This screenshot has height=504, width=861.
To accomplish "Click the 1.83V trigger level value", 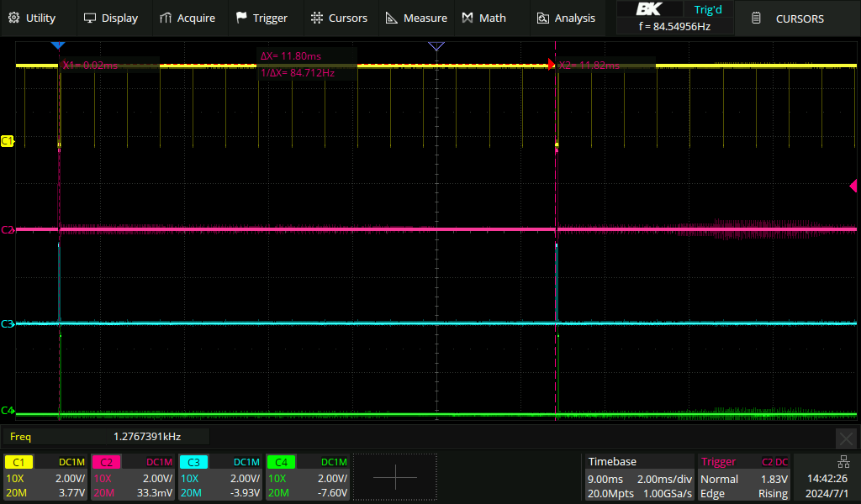I will (x=774, y=479).
